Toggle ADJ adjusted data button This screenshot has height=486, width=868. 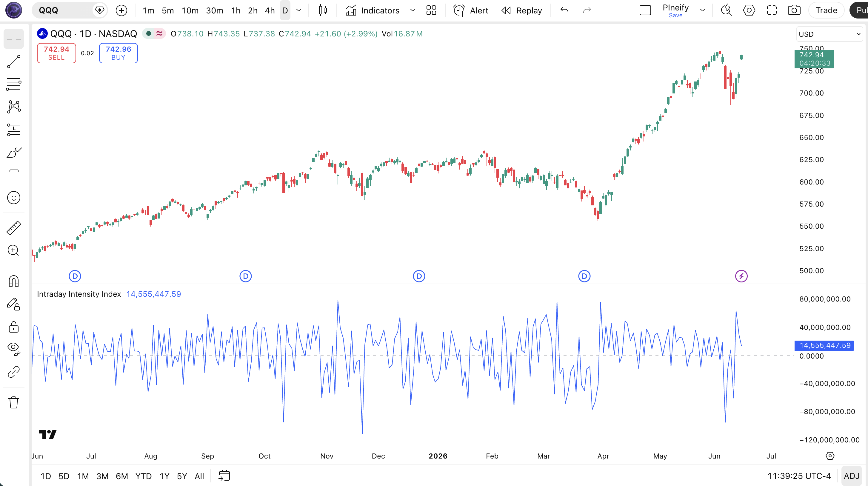tap(852, 476)
